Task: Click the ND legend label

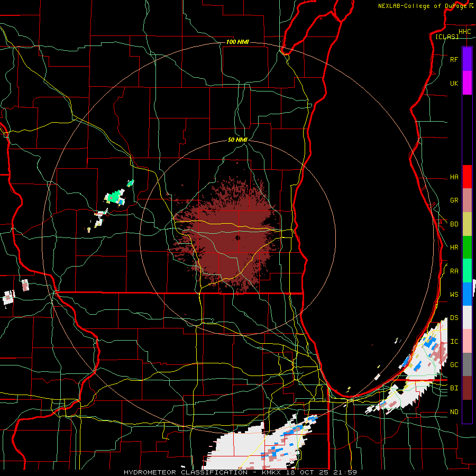Action: pyautogui.click(x=454, y=412)
